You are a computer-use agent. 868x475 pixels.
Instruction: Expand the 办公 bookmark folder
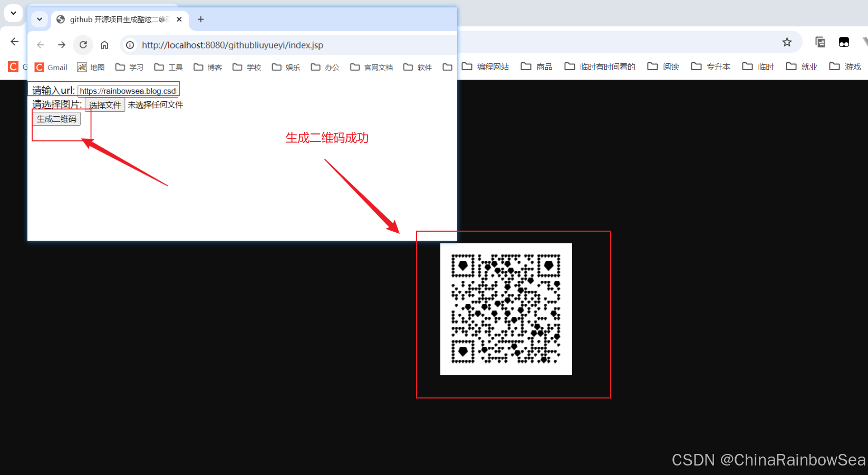tap(325, 67)
